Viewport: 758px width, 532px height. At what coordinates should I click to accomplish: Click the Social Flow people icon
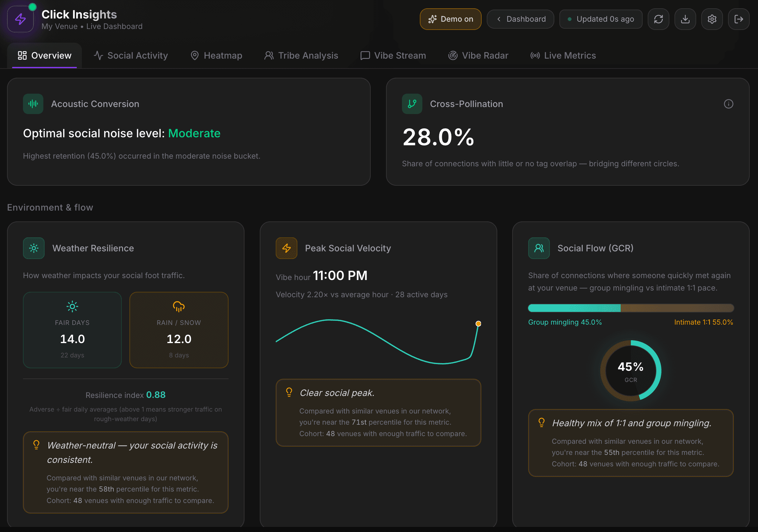(x=539, y=248)
